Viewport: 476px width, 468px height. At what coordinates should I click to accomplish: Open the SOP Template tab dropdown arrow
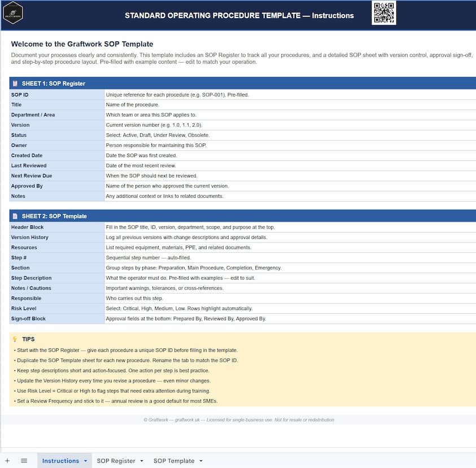pyautogui.click(x=201, y=461)
